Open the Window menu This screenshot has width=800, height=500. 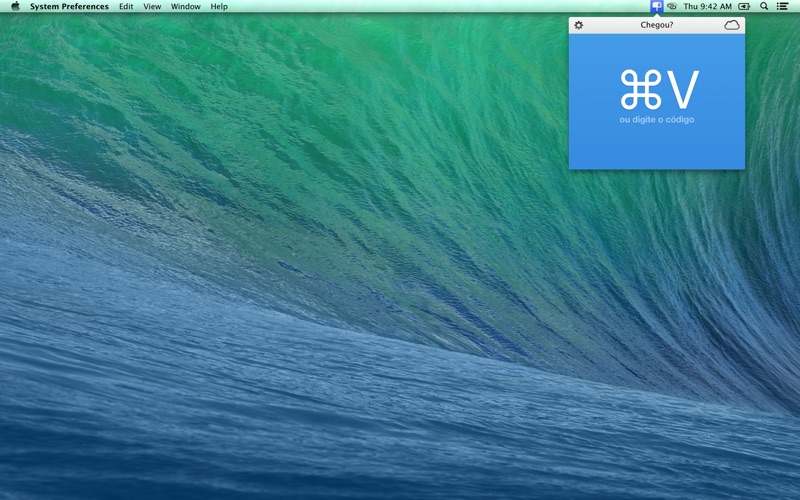coord(186,7)
